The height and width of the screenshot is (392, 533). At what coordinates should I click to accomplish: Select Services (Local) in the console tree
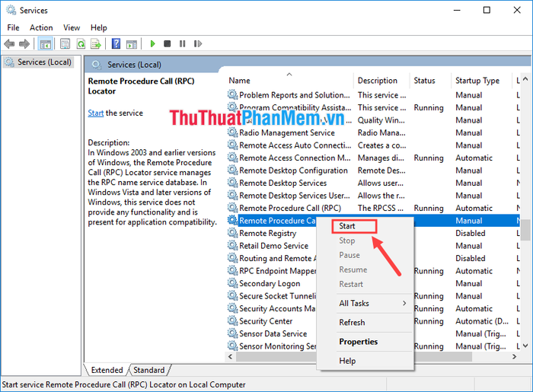point(44,62)
